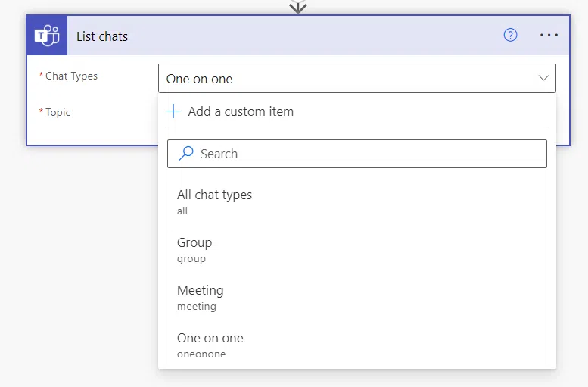Focus the Search input field
The width and height of the screenshot is (588, 387).
coord(357,154)
